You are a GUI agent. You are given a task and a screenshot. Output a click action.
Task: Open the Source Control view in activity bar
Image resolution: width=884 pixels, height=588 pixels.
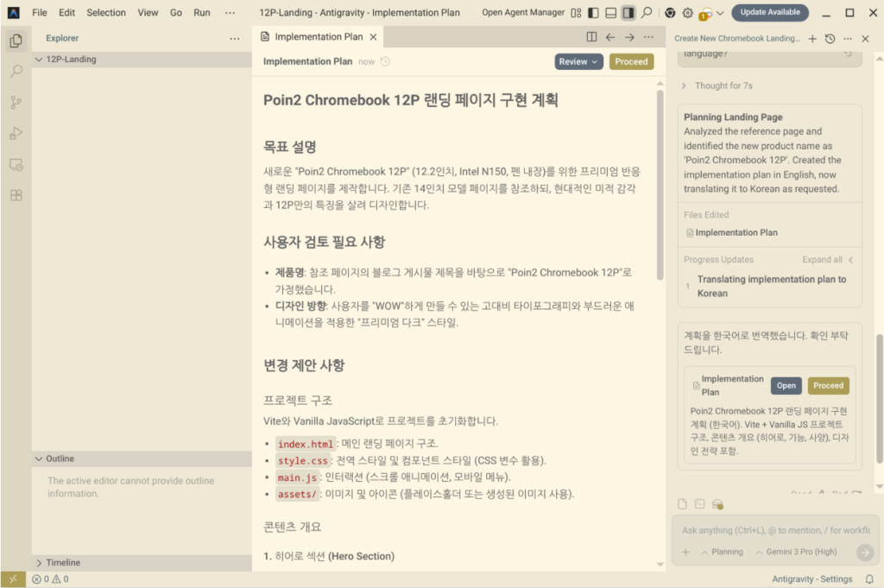point(16,103)
